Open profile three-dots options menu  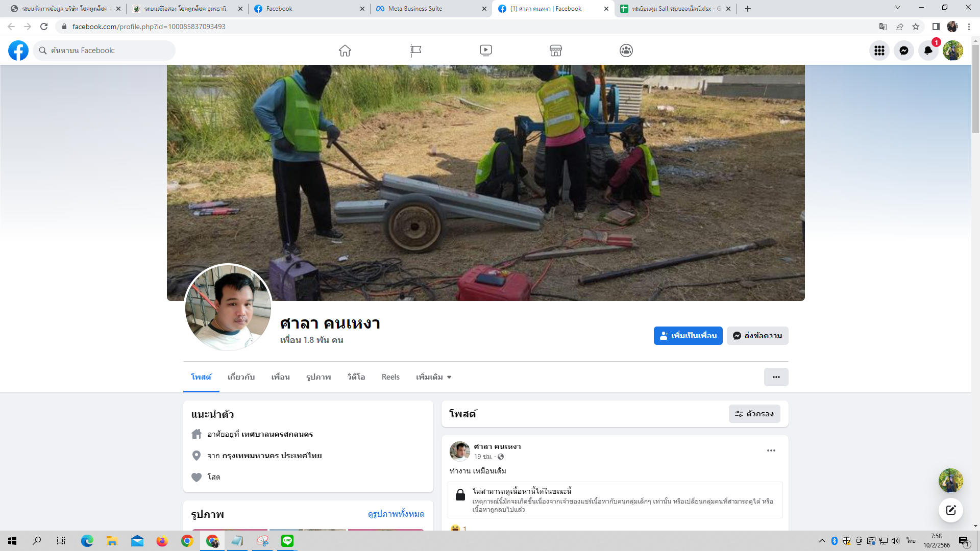pos(776,377)
